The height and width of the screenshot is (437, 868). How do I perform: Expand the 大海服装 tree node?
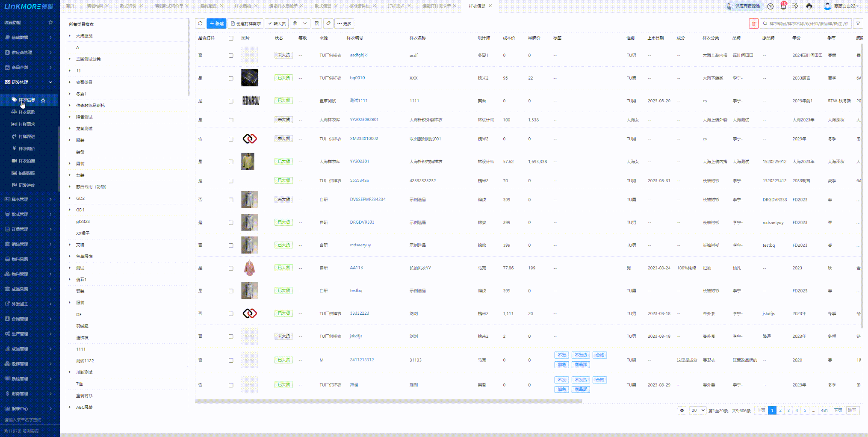70,36
